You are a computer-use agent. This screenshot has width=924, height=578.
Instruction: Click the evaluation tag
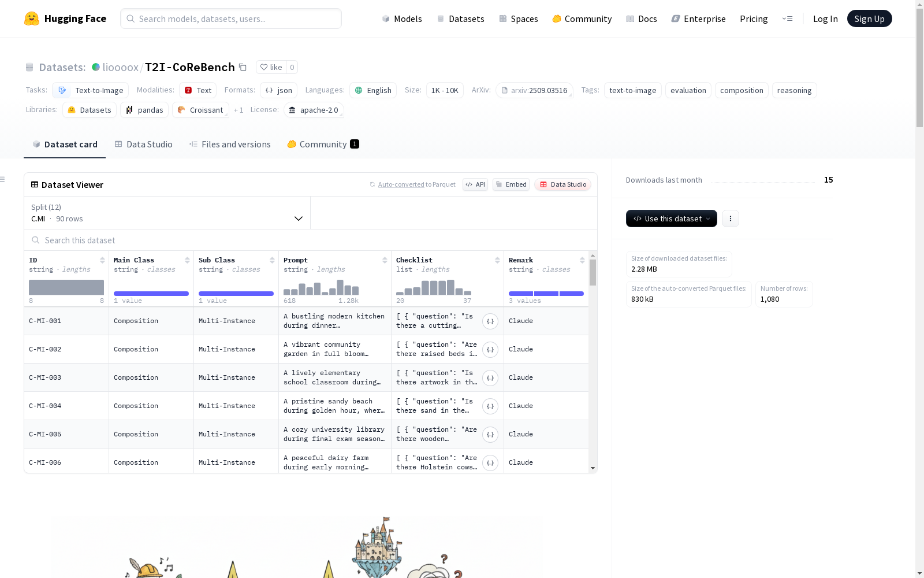tap(688, 90)
